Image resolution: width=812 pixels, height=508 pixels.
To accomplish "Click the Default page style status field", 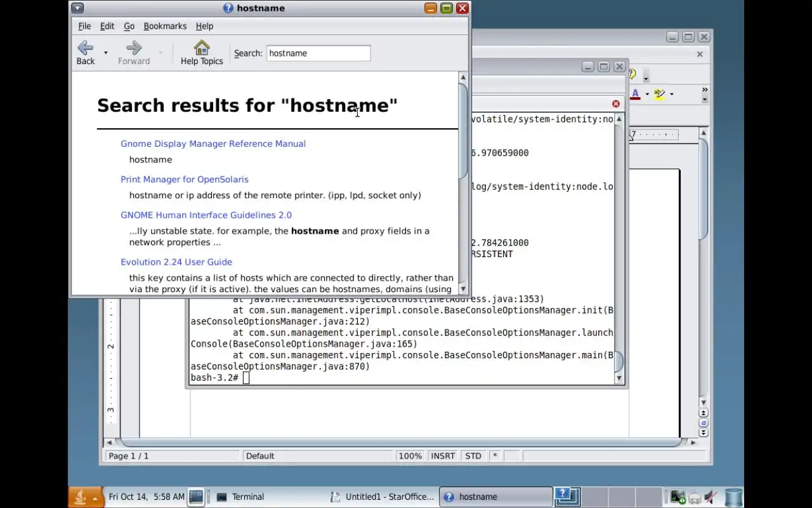I will 318,456.
